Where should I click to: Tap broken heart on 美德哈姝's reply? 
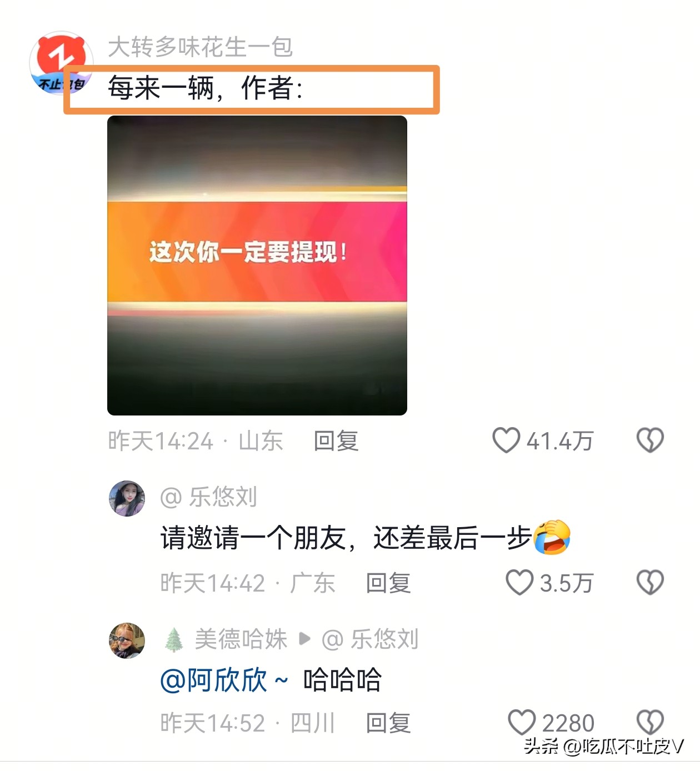pos(650,723)
